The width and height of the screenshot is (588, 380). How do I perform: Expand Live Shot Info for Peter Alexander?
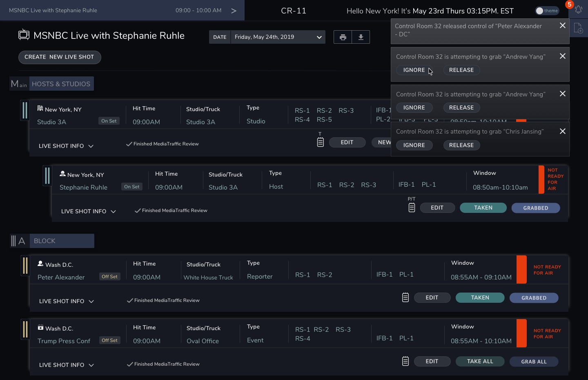[x=67, y=301]
